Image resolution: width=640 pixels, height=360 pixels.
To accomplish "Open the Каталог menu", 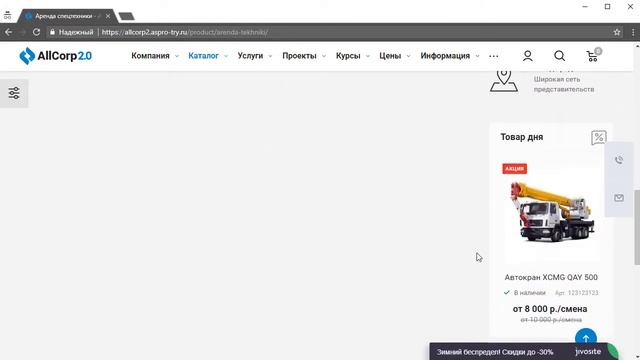I will [x=203, y=56].
